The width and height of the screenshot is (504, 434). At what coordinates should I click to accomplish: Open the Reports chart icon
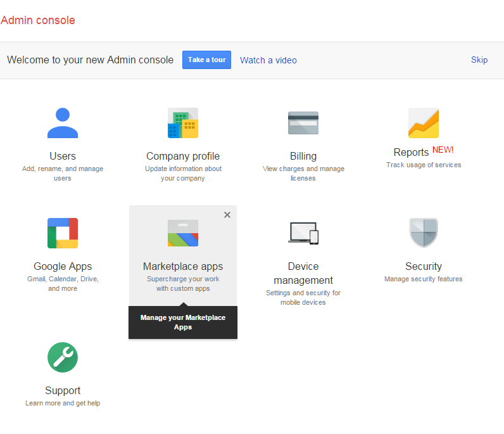424,123
